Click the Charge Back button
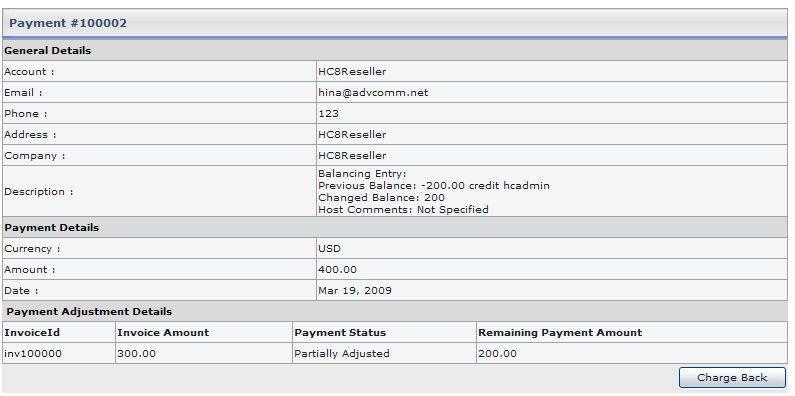This screenshot has width=795, height=396. (x=732, y=378)
